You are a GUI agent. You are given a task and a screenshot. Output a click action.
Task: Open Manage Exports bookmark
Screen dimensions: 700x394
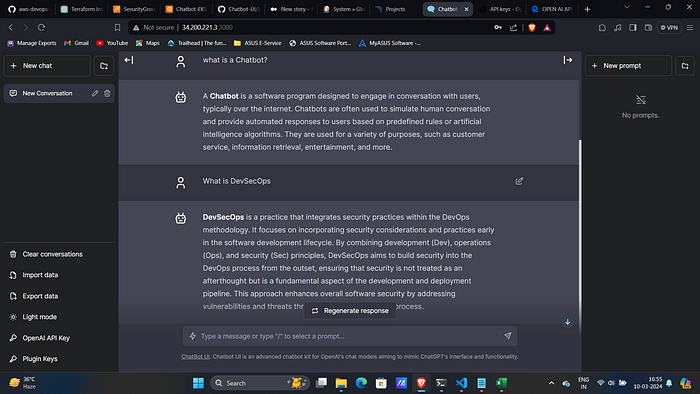(32, 43)
